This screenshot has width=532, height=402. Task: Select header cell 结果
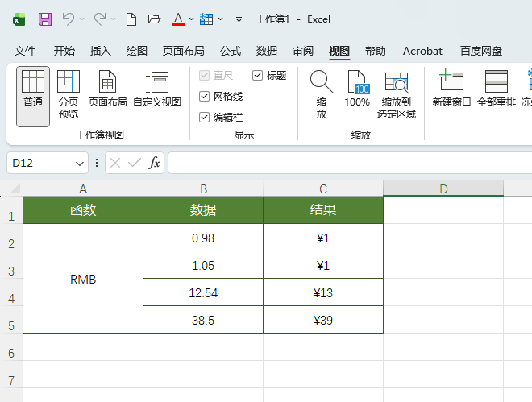[x=323, y=210]
